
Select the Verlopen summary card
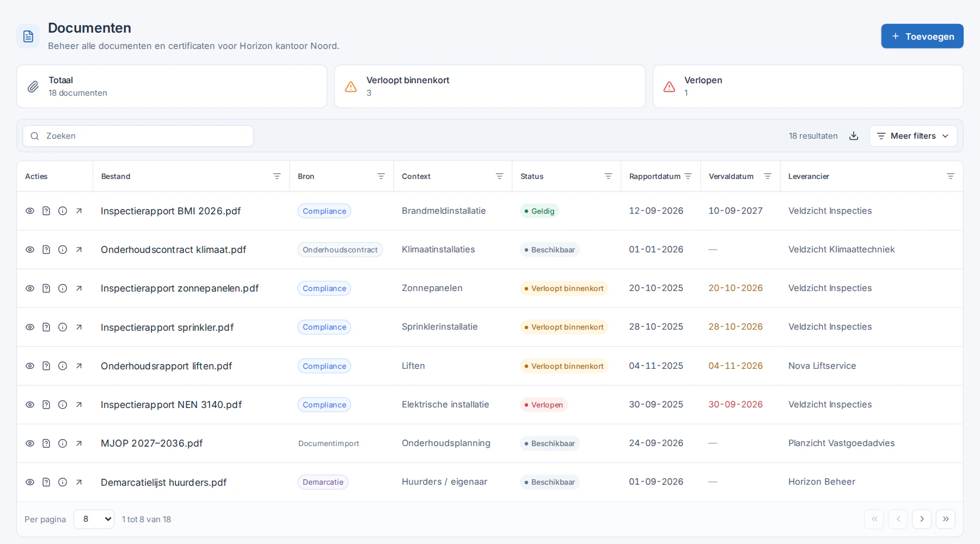click(808, 86)
